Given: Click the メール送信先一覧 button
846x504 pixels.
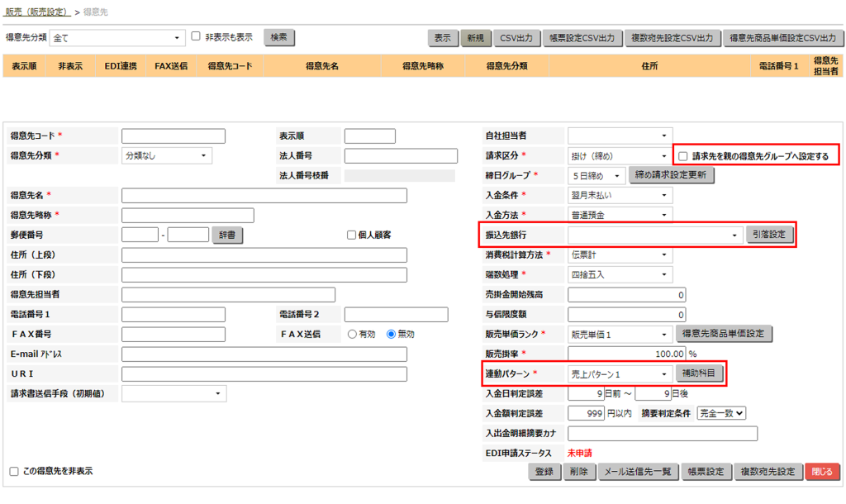Looking at the screenshot, I should point(638,472).
